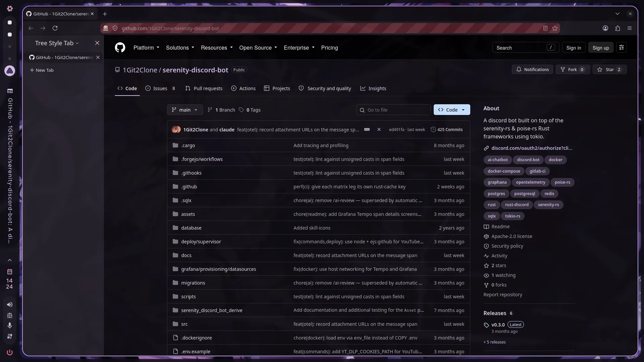Click the power icon in the side panel
This screenshot has width=644, height=362.
(x=10, y=352)
